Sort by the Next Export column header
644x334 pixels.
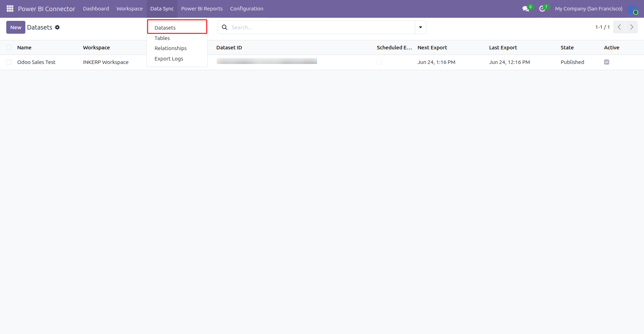point(432,48)
